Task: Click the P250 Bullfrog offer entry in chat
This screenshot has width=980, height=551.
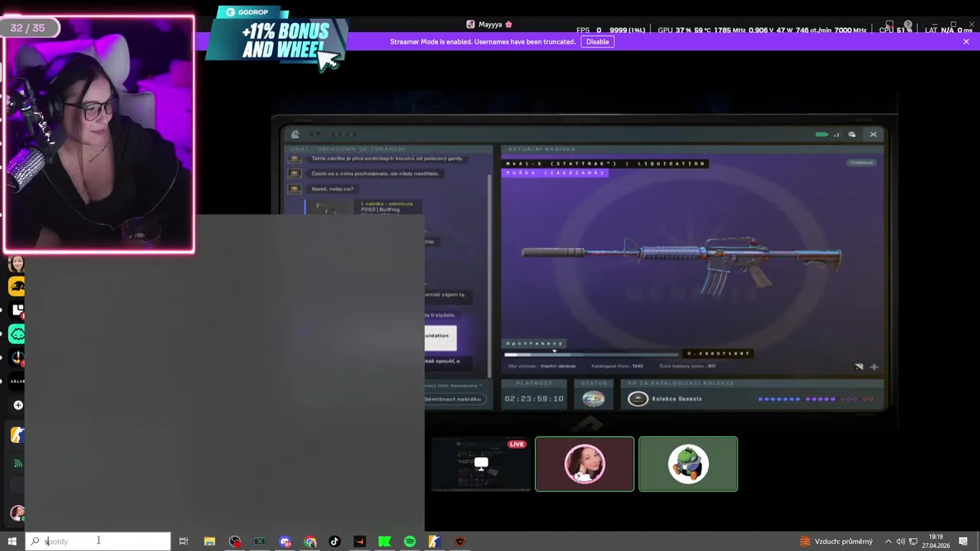Action: click(x=361, y=207)
